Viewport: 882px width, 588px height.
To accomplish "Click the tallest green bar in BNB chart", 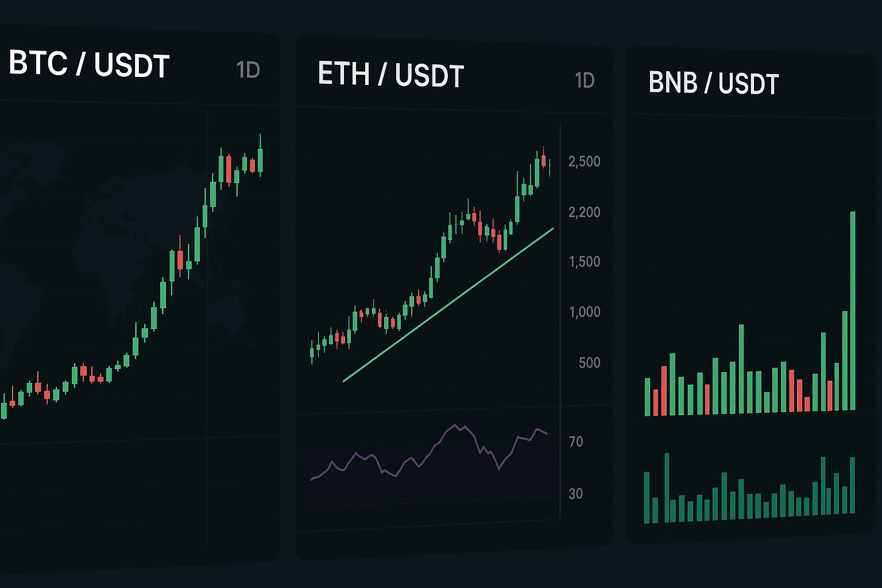I will point(853,310).
